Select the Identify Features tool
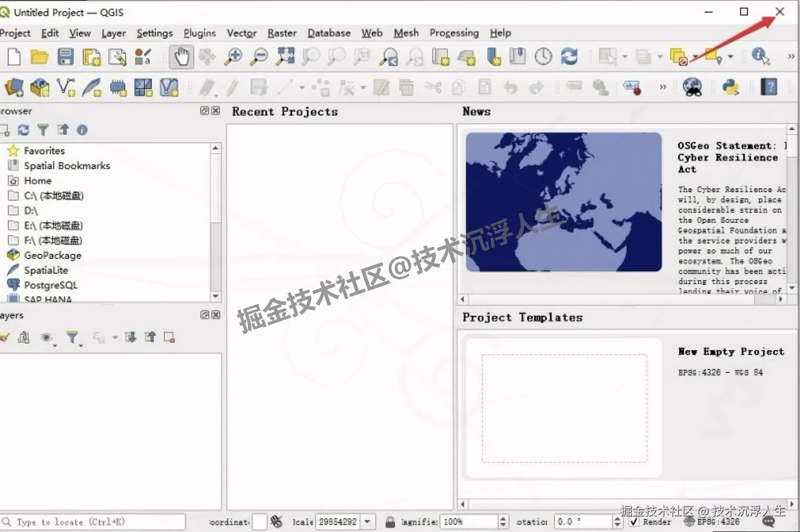Image resolution: width=800 pixels, height=532 pixels. click(761, 56)
